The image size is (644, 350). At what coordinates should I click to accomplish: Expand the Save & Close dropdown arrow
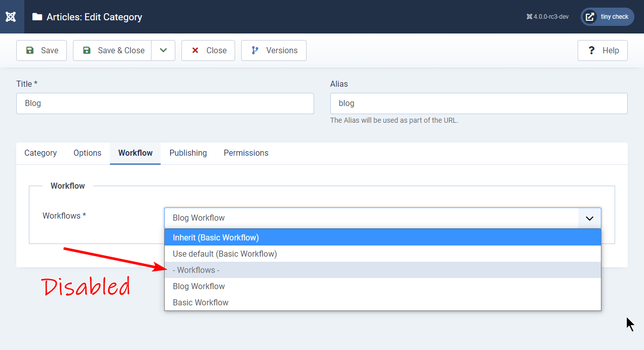[x=163, y=50]
